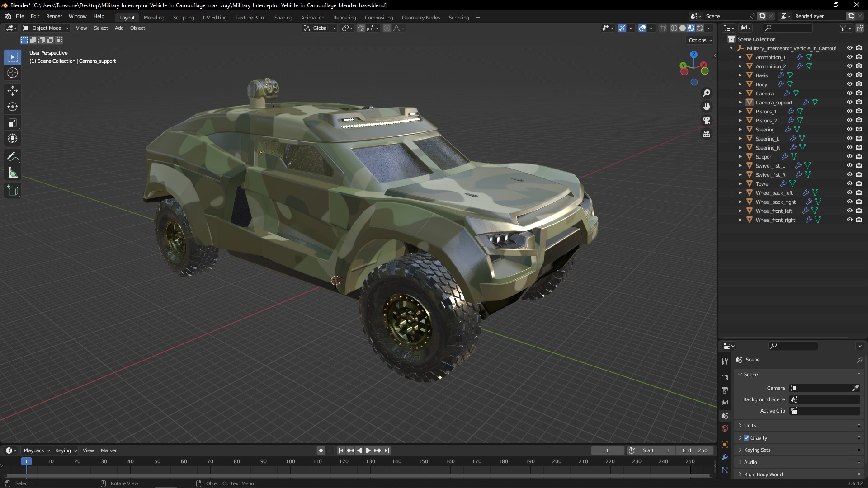Activate the Annotate pencil tool
Image resolution: width=868 pixels, height=488 pixels.
pos(13,157)
